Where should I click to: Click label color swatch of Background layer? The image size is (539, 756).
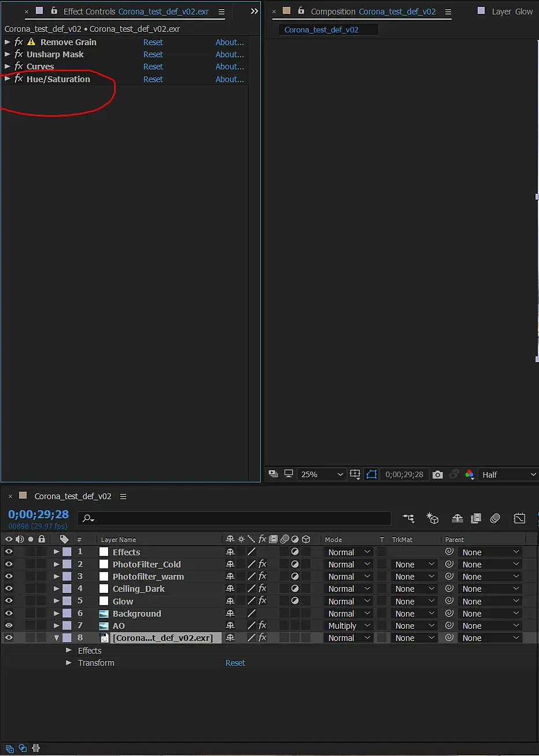67,613
